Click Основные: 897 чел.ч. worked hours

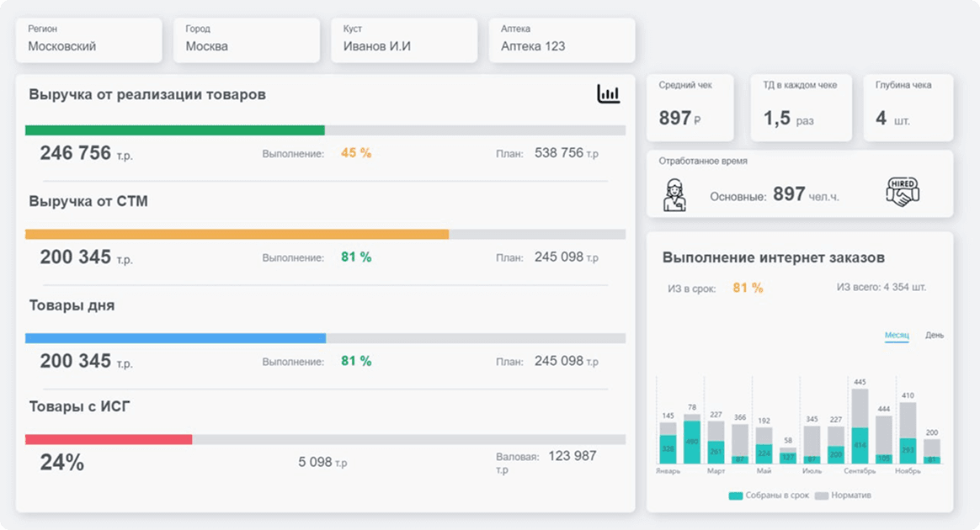coord(775,195)
